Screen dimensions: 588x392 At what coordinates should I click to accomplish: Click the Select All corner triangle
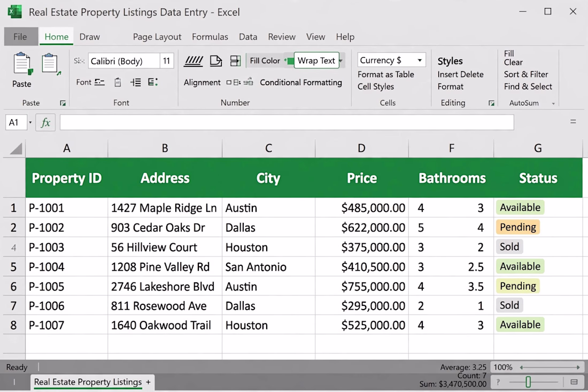coord(16,149)
